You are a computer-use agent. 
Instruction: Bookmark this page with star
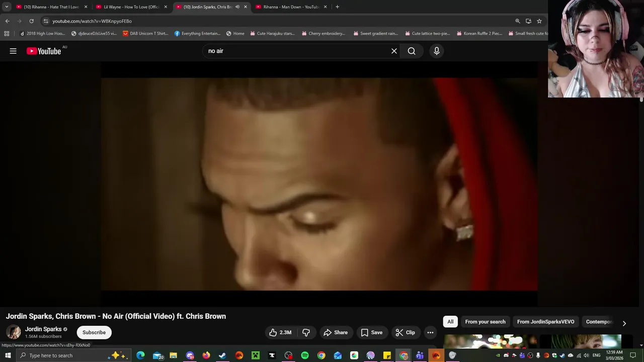[x=539, y=21]
